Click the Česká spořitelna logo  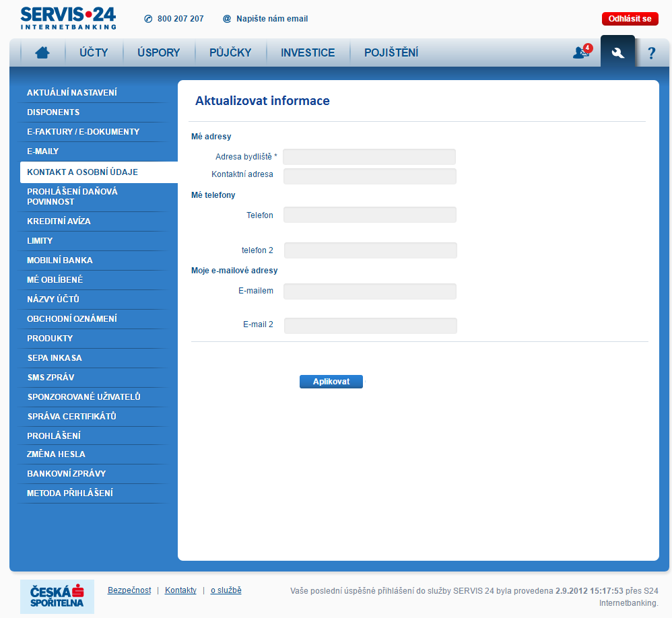57,596
